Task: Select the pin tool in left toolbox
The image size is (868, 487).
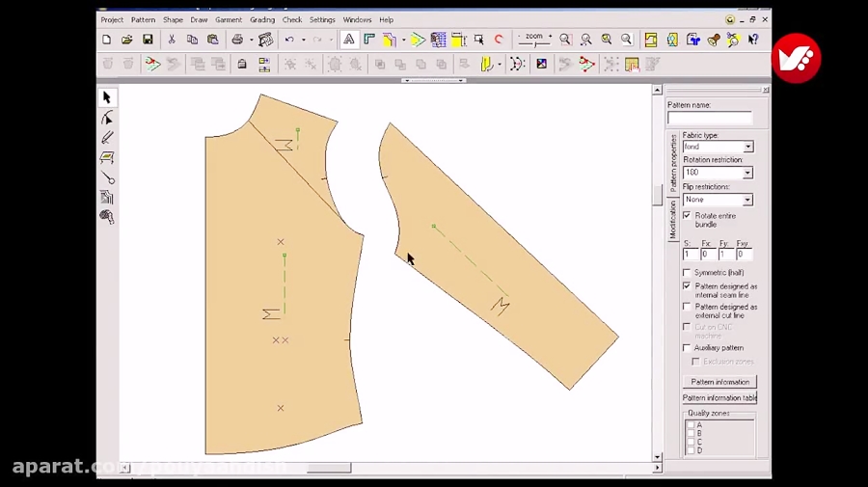Action: coord(108,177)
